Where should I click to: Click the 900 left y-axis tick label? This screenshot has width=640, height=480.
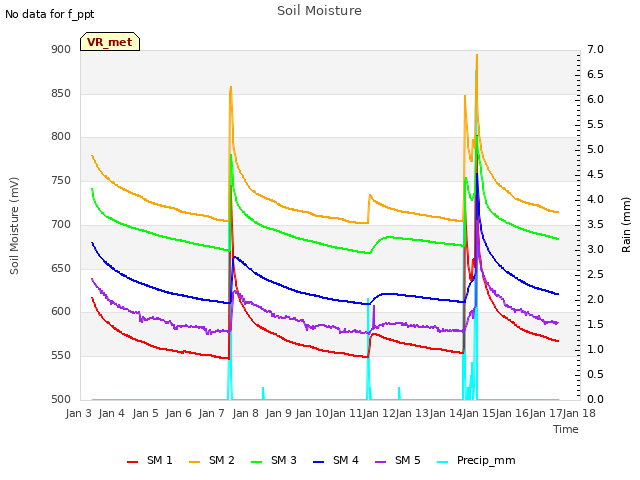coord(61,50)
